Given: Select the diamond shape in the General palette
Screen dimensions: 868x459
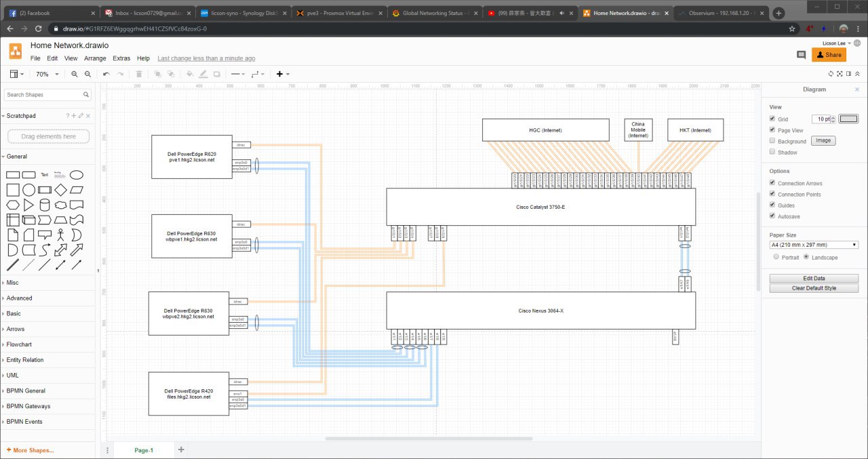Looking at the screenshot, I should click(61, 190).
